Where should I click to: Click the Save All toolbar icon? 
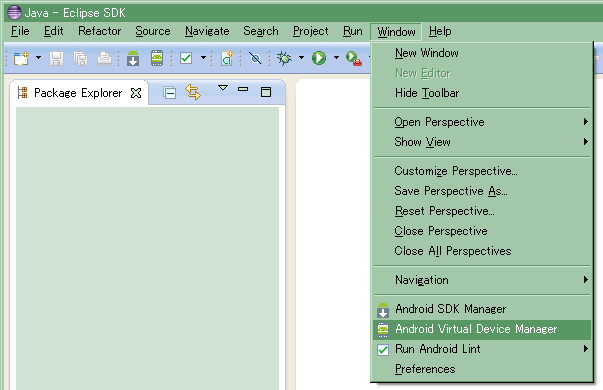[x=80, y=58]
